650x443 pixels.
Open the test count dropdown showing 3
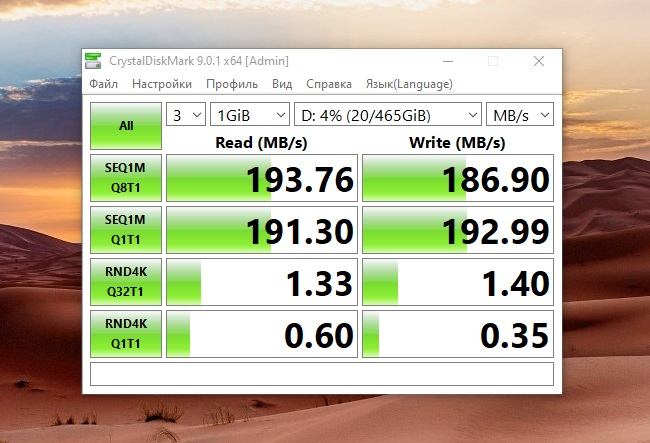(185, 114)
